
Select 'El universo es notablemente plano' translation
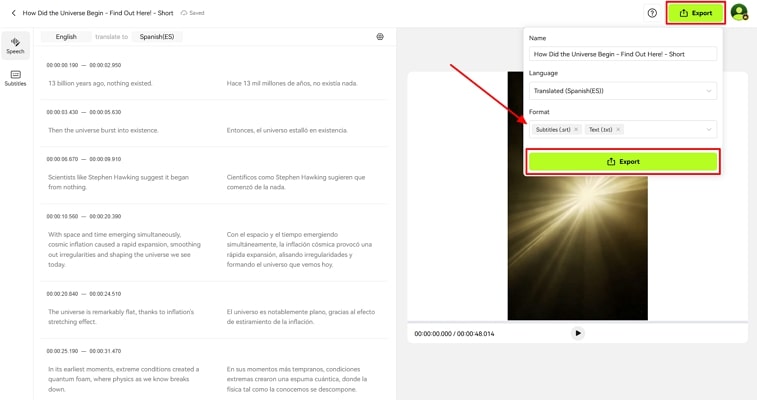click(301, 317)
